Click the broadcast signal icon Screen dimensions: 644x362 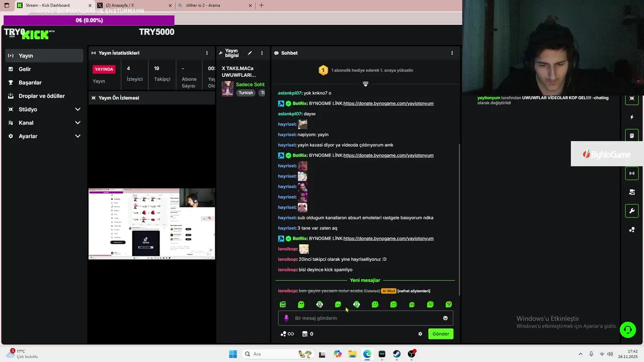[x=632, y=173]
